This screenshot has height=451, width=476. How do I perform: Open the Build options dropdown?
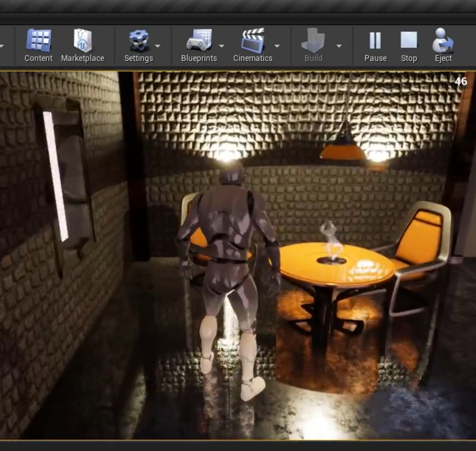338,46
